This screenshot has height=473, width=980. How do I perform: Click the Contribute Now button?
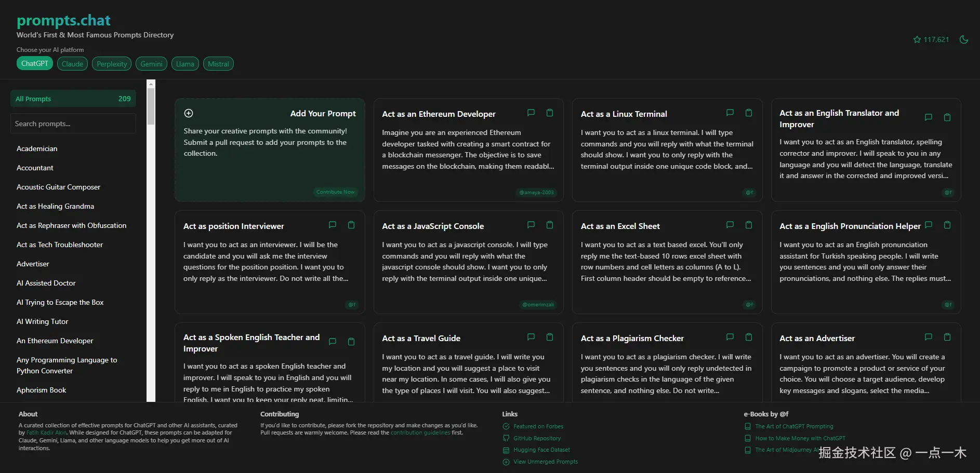point(335,192)
